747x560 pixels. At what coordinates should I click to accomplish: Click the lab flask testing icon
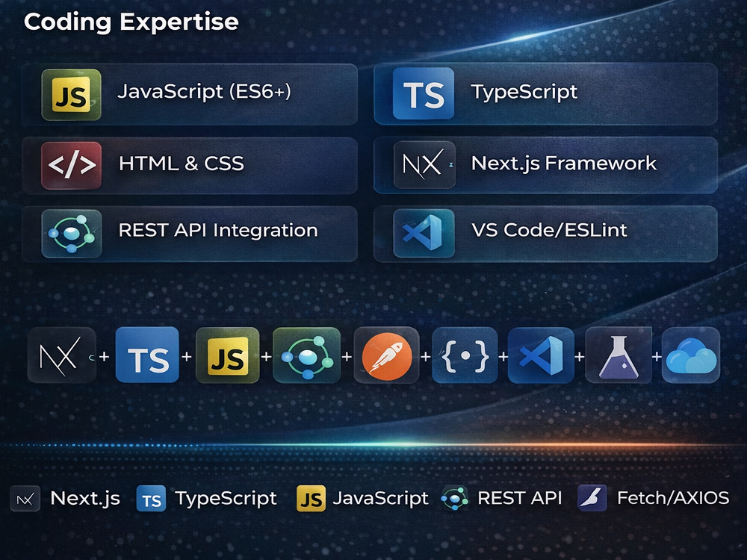(619, 355)
